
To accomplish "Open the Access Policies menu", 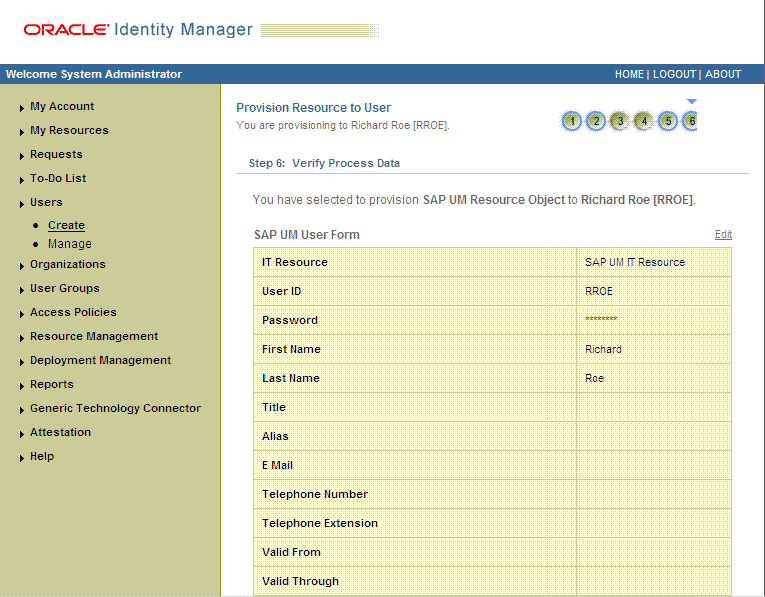I will (x=73, y=312).
